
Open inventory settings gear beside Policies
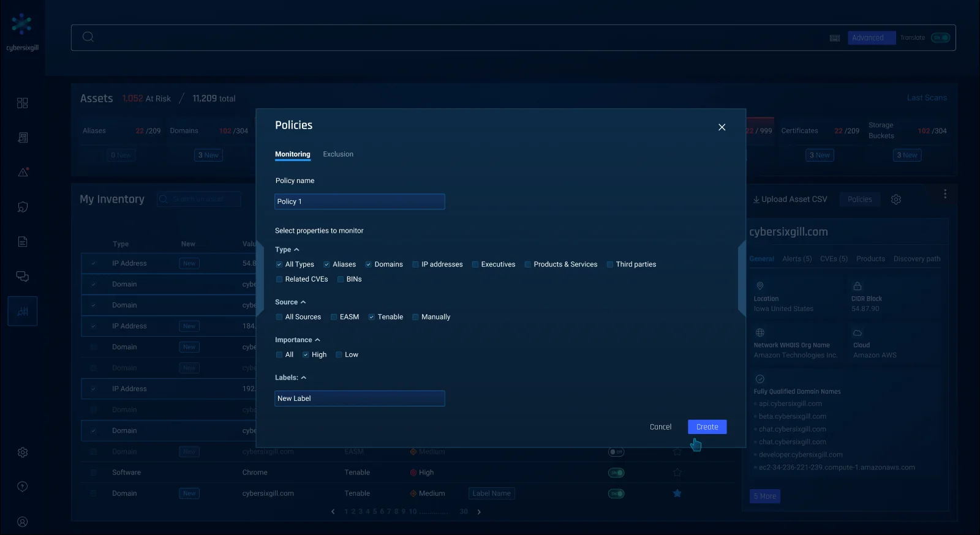896,200
